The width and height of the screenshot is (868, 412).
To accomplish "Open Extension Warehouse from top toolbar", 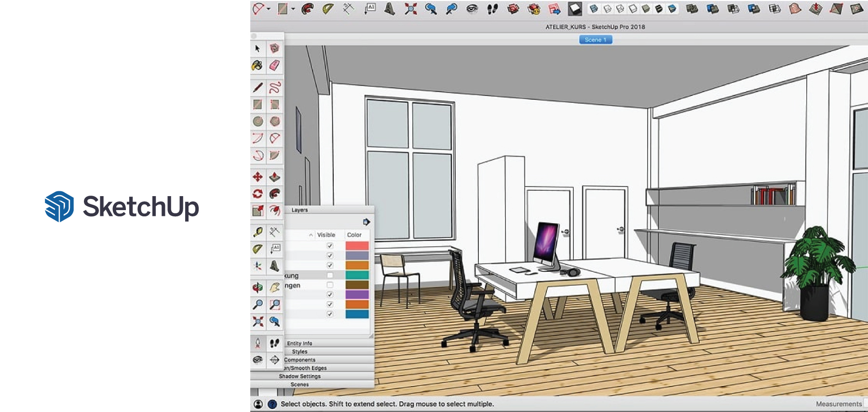I will tap(534, 9).
